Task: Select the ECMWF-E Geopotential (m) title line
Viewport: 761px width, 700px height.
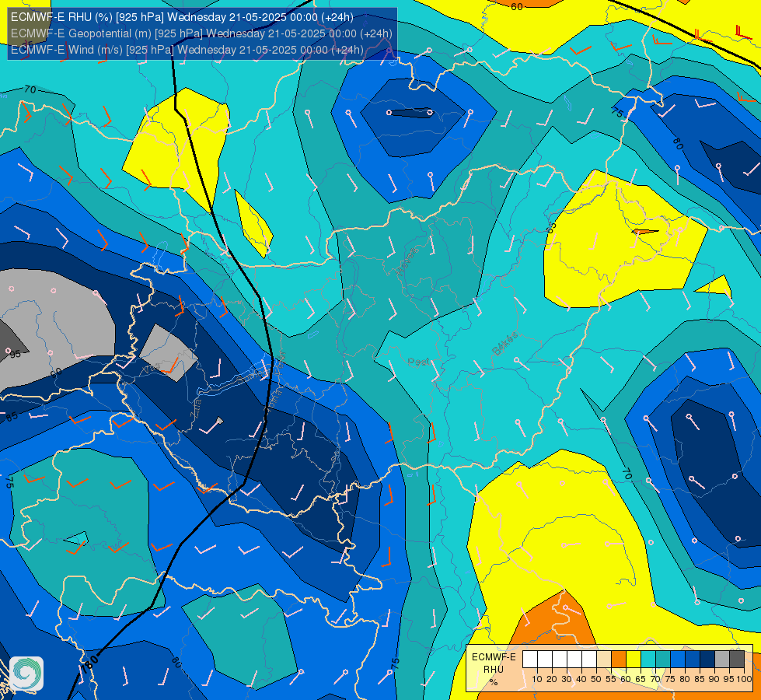Action: tap(201, 33)
